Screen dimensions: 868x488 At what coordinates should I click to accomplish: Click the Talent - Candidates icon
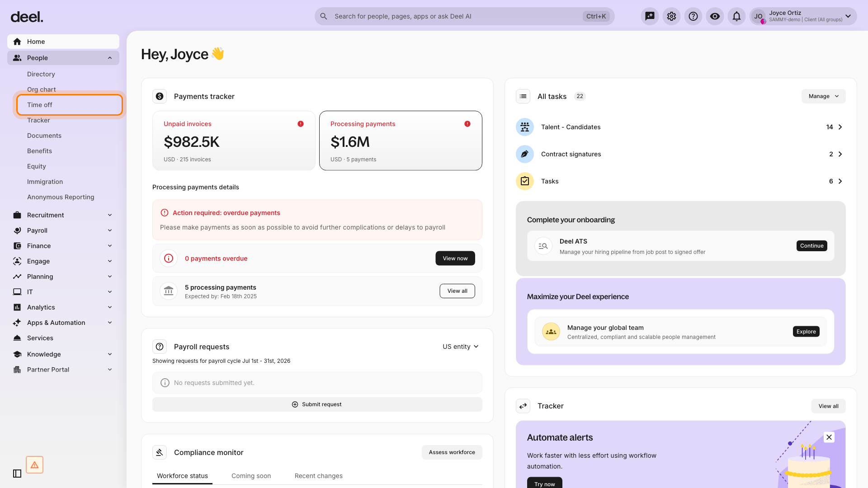[525, 127]
